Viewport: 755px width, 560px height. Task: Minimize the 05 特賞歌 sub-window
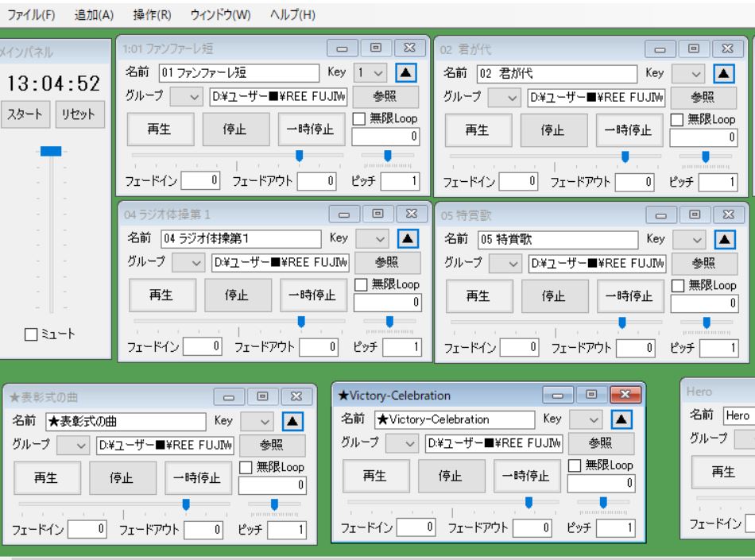[x=661, y=213]
